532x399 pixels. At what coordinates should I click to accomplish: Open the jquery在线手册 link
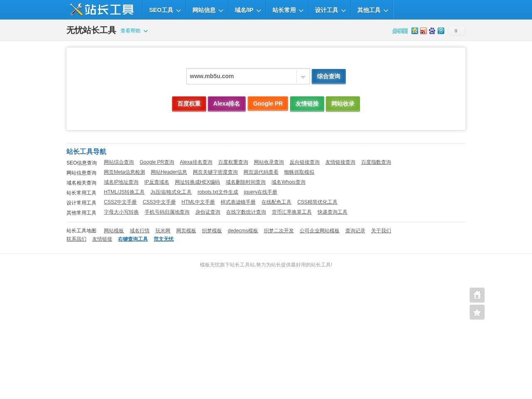[x=261, y=192]
